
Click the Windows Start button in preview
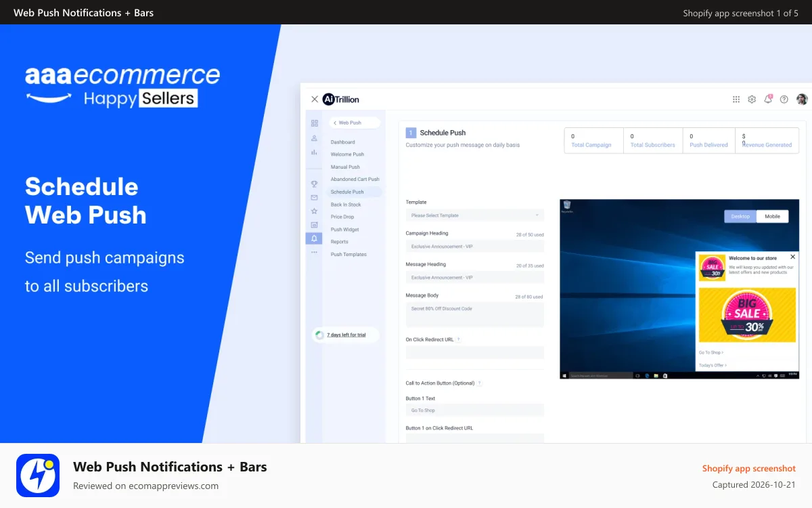click(x=564, y=375)
